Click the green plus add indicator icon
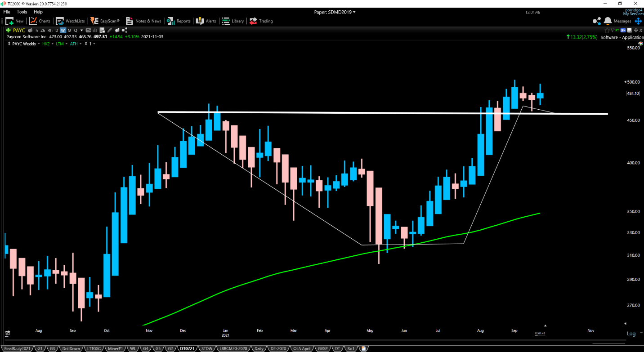This screenshot has width=644, height=352. point(8,30)
